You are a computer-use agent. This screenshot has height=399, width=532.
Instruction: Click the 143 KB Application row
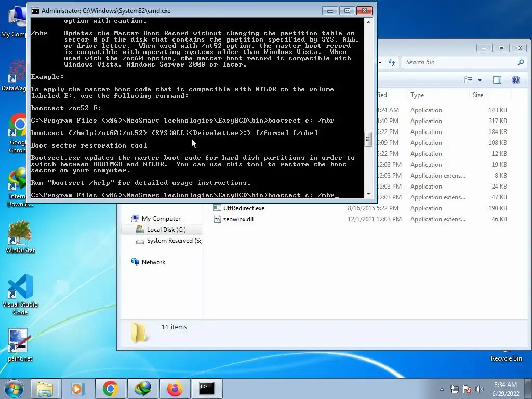443,110
